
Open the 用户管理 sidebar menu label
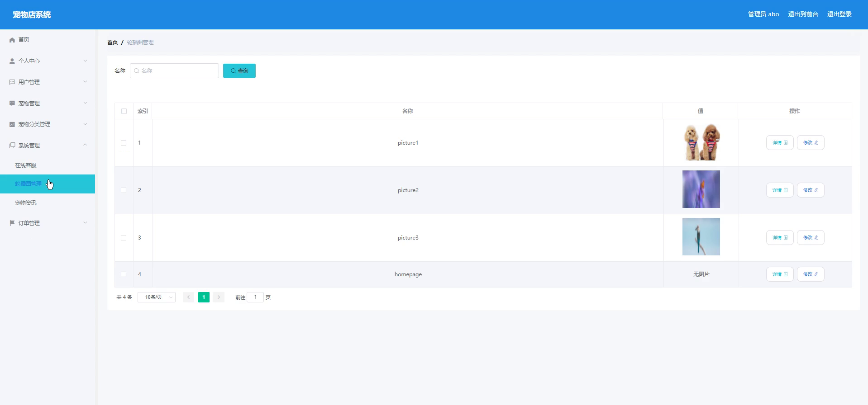(29, 82)
